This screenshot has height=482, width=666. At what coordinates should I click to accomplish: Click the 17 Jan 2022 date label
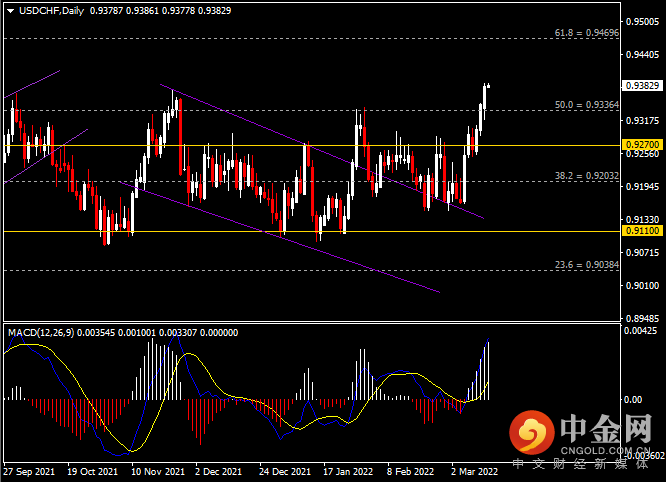tap(348, 472)
